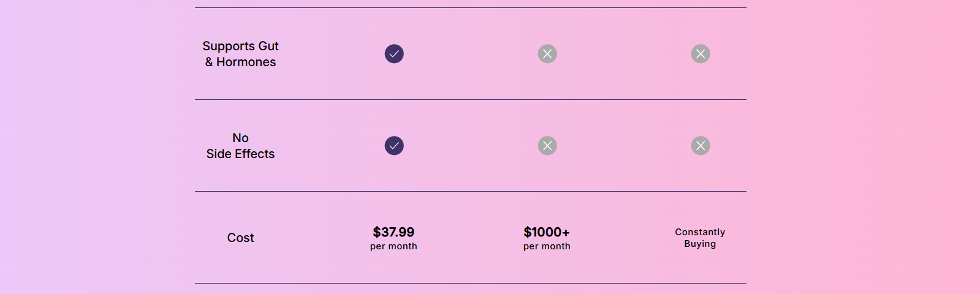Click the word 'No' in the row label
Viewport: 980px width, 294px height.
[x=240, y=138]
